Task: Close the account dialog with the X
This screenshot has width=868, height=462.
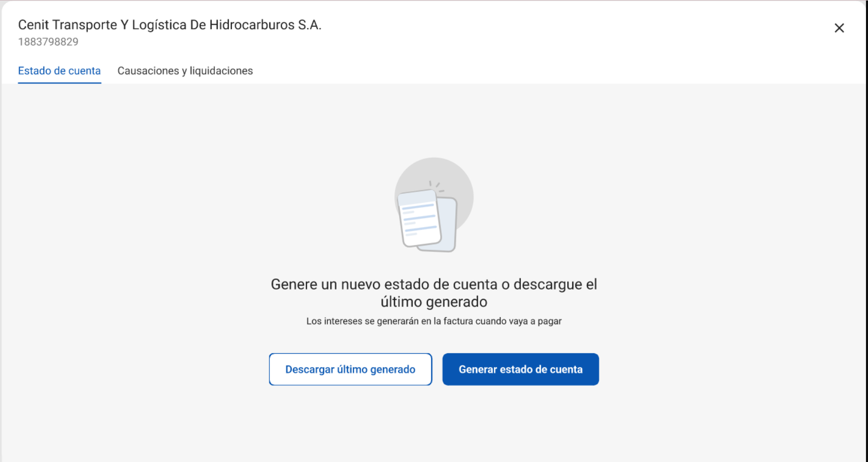Action: [x=839, y=28]
